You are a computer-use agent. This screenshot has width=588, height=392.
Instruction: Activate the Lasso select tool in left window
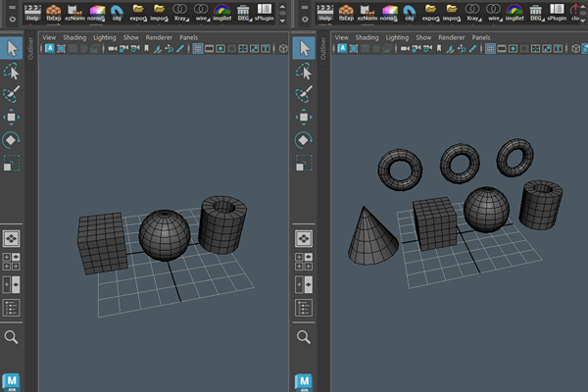tap(11, 72)
